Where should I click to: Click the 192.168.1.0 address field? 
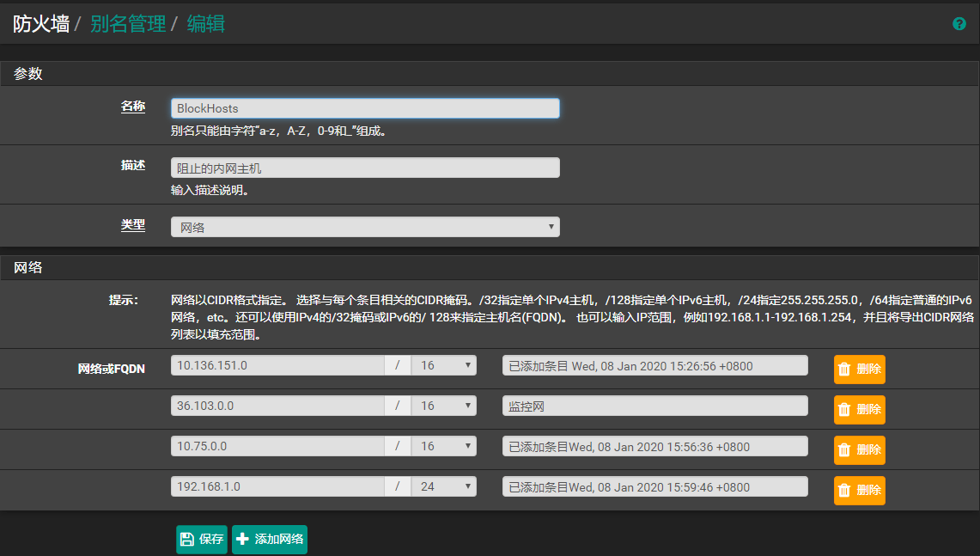point(277,486)
